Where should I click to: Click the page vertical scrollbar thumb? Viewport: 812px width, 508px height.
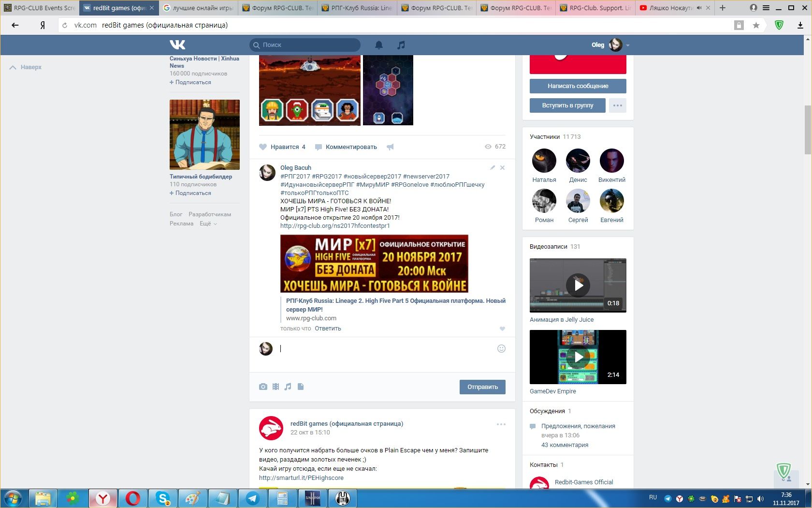pos(808,130)
